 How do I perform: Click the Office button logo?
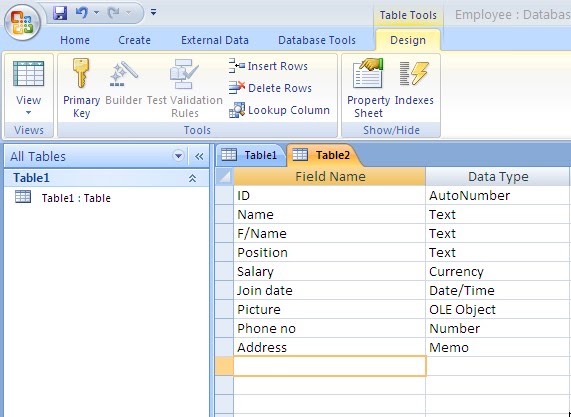coord(22,23)
